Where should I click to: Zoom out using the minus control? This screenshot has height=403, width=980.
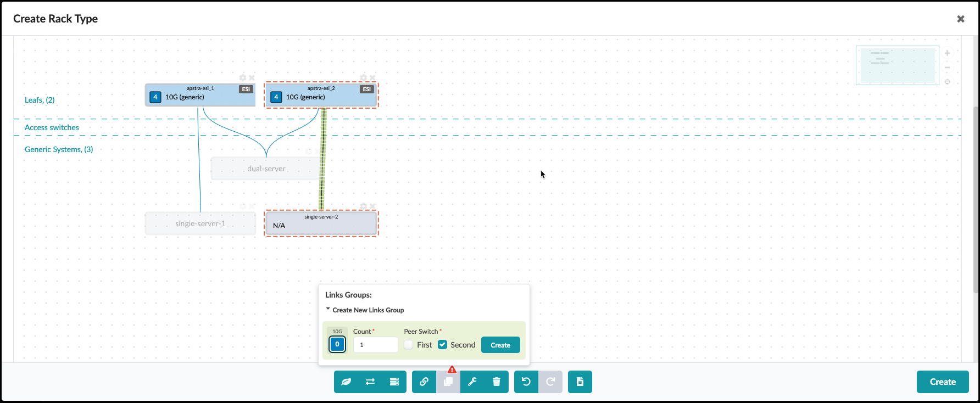pyautogui.click(x=948, y=68)
